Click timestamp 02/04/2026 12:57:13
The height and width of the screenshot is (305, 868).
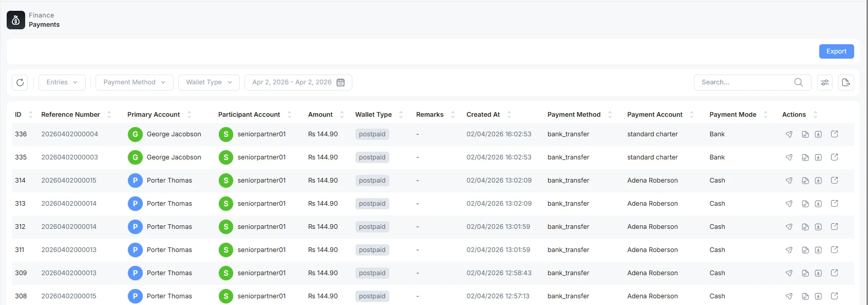[498, 296]
